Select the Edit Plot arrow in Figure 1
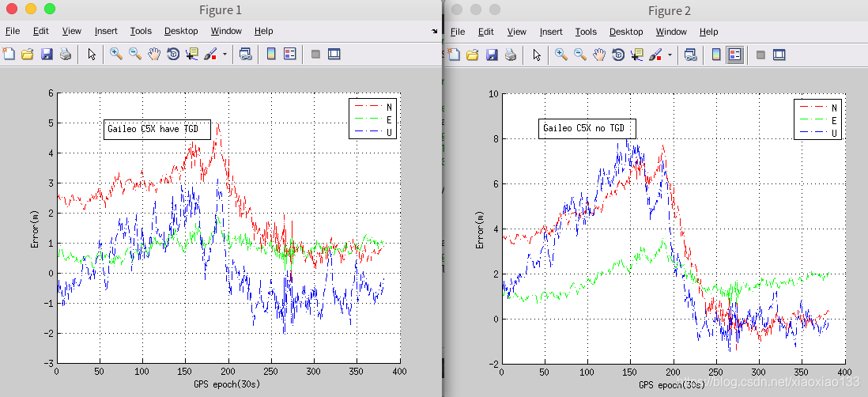Image resolution: width=868 pixels, height=397 pixels. tap(92, 55)
